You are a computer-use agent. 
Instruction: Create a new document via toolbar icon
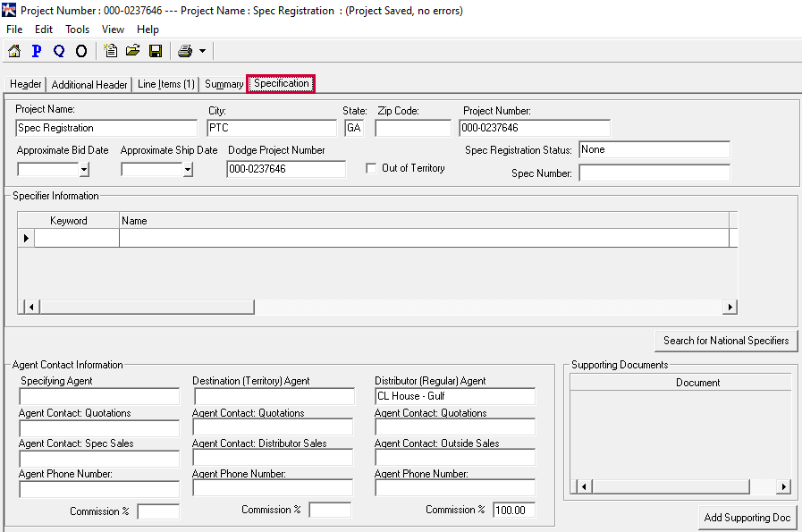[x=111, y=51]
